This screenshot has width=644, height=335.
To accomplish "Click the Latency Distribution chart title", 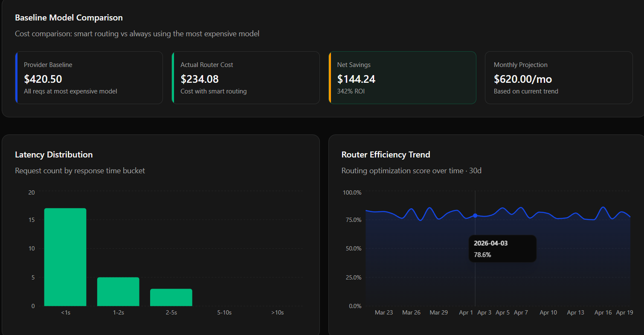I will click(x=54, y=154).
